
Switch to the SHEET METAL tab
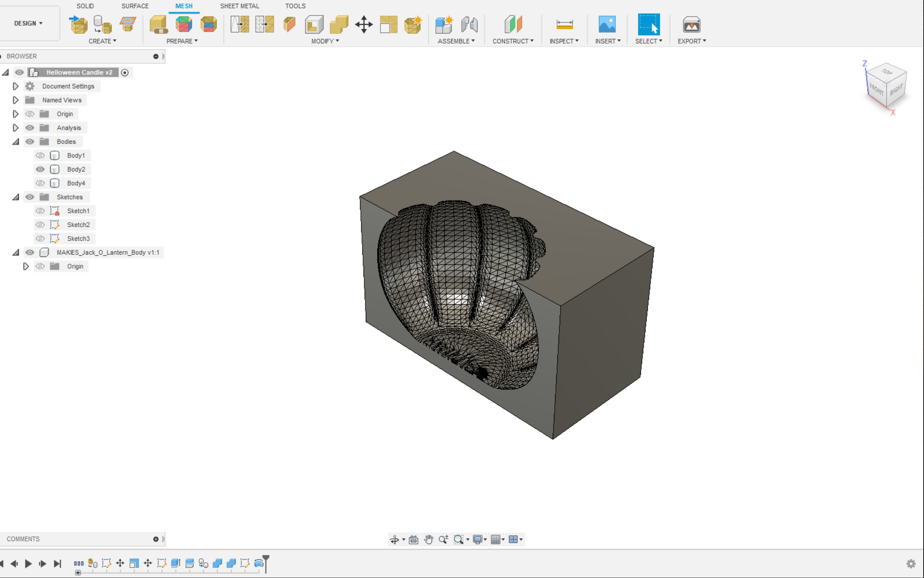pyautogui.click(x=240, y=6)
